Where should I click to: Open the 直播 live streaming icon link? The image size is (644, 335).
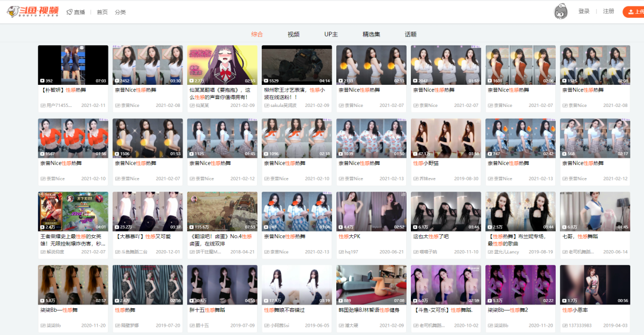(x=76, y=12)
